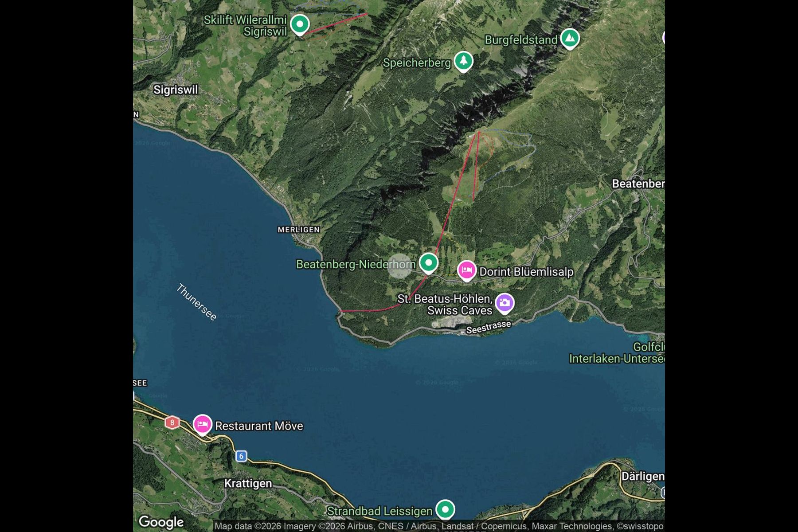798x532 pixels.
Task: Click the Dorint Blüemlisalp text label
Action: coord(527,272)
